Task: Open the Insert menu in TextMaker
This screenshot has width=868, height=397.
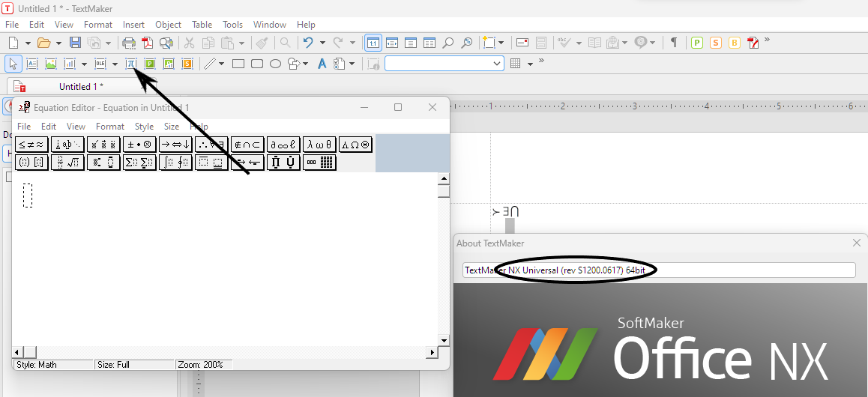Action: point(133,24)
